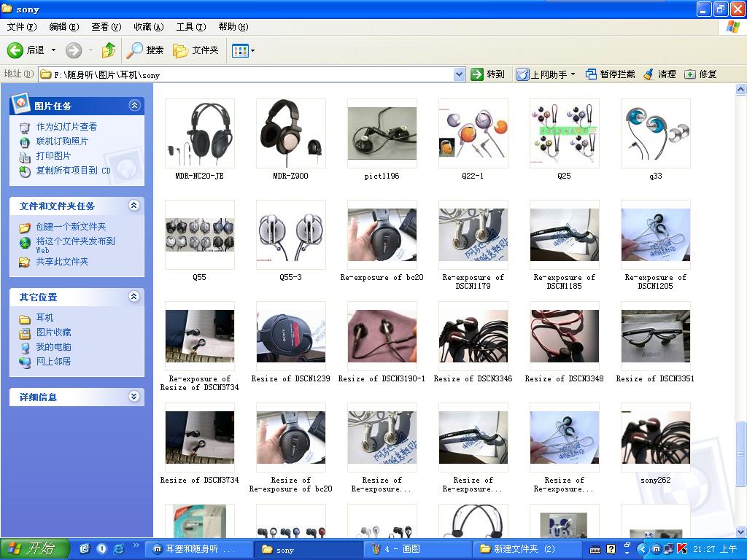Click the red K tray icon
The image size is (747, 560).
click(682, 549)
